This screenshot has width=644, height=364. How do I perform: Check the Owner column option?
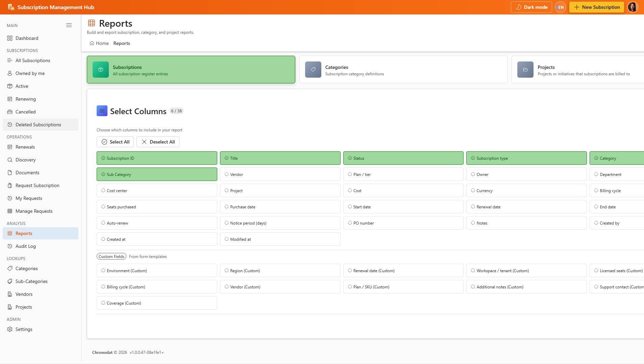click(526, 174)
